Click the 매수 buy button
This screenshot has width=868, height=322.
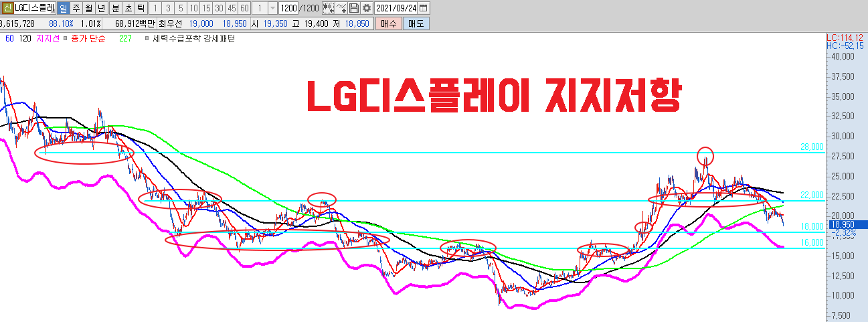tap(388, 23)
